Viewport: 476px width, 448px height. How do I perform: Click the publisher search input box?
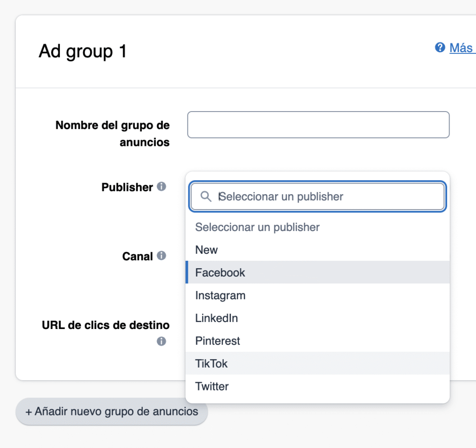(x=325, y=197)
